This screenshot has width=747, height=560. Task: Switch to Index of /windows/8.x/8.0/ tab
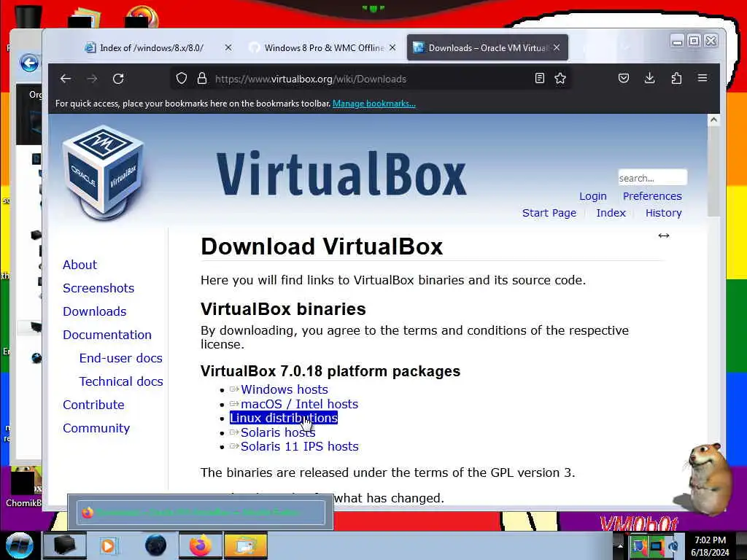tap(152, 47)
